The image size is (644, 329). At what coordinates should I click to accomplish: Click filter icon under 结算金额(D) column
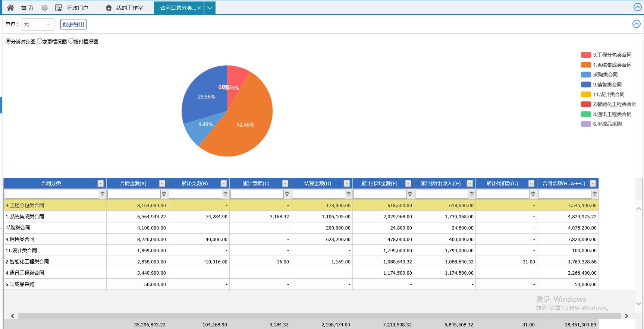[x=349, y=194]
